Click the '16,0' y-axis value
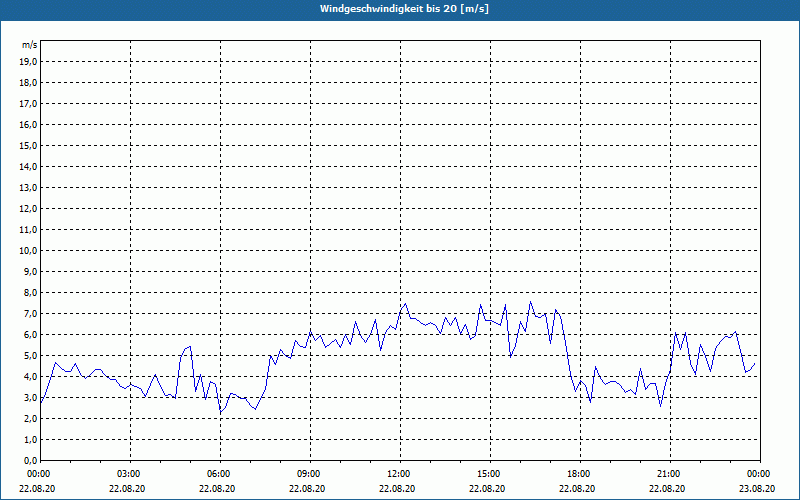800x500 pixels. click(28, 124)
